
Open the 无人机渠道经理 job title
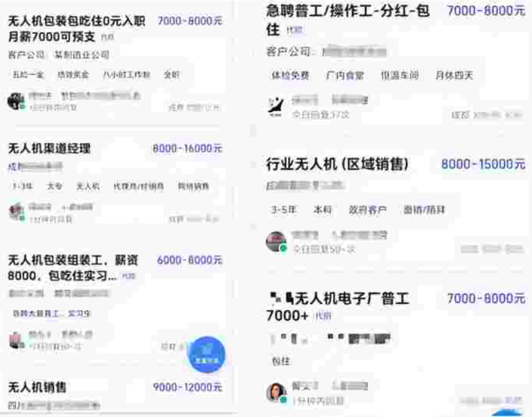click(49, 148)
